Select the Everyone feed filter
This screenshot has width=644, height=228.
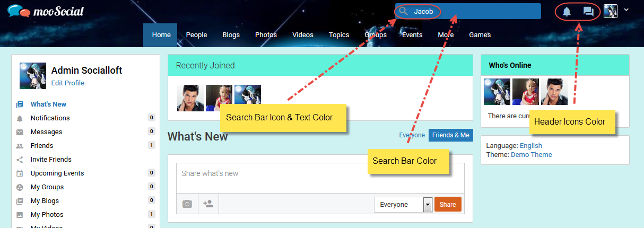click(412, 135)
